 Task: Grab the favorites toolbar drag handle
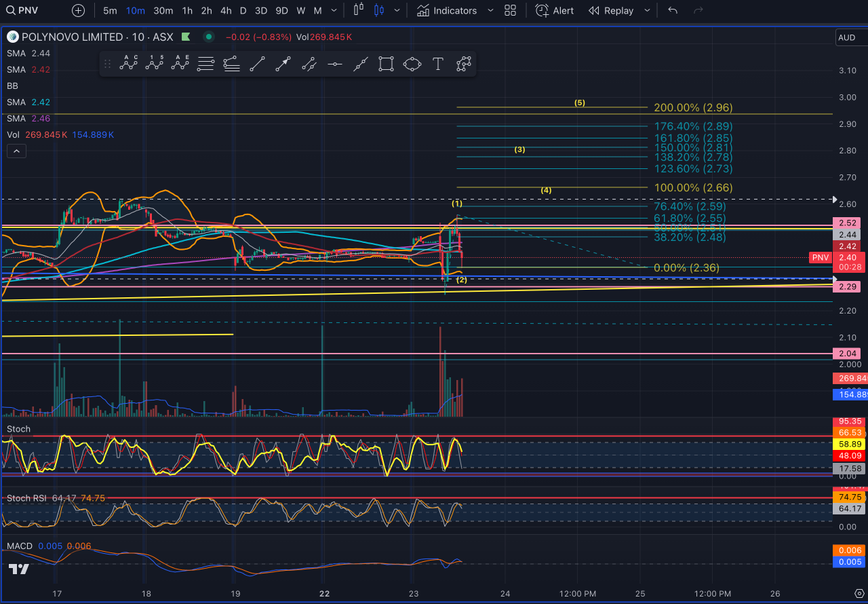click(x=107, y=64)
